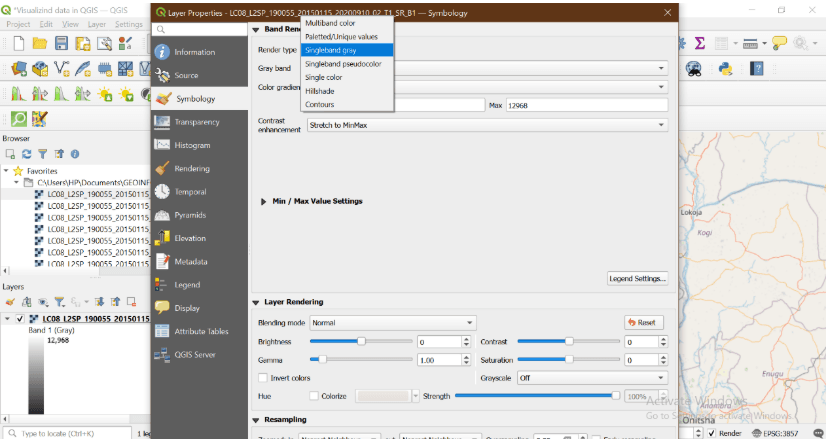Click the New Project icon
Image resolution: width=826 pixels, height=441 pixels.
point(18,44)
